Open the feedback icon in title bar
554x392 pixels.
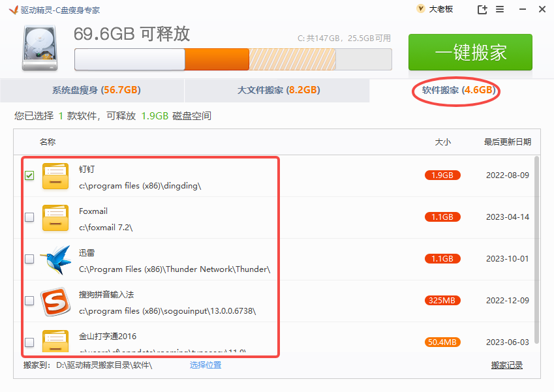pyautogui.click(x=482, y=9)
